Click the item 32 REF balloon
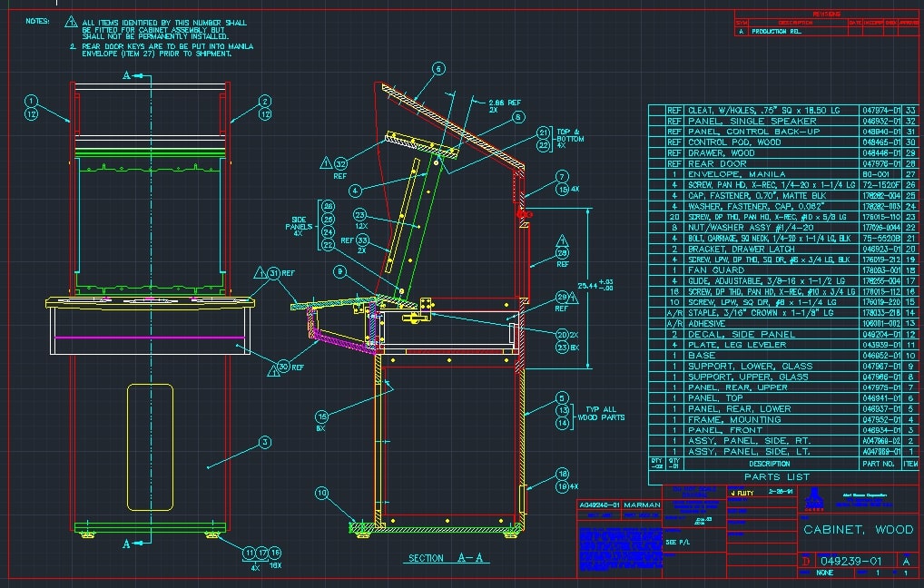 click(x=340, y=164)
